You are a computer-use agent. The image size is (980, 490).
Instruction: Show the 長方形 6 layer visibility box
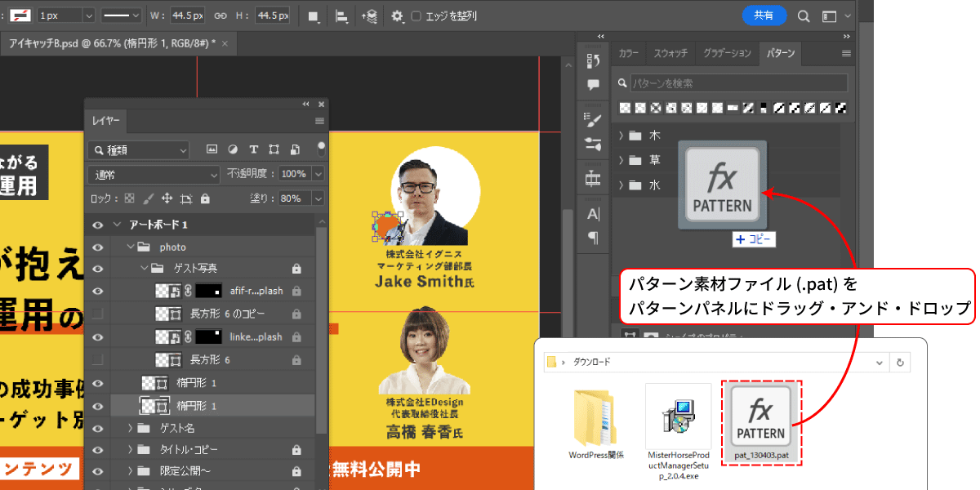(98, 359)
